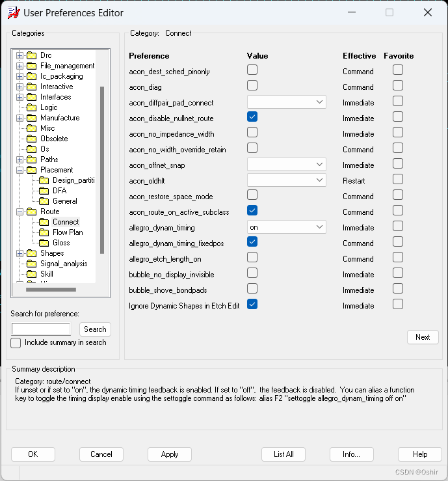Image resolution: width=448 pixels, height=481 pixels.
Task: Click the Flow Plan folder icon
Action: pos(44,232)
